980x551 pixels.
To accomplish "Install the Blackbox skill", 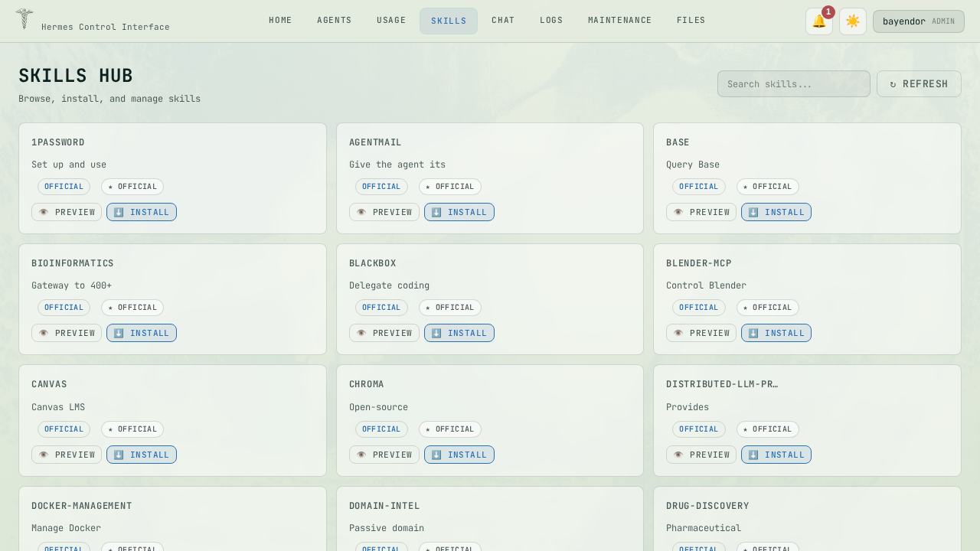I will [x=459, y=333].
